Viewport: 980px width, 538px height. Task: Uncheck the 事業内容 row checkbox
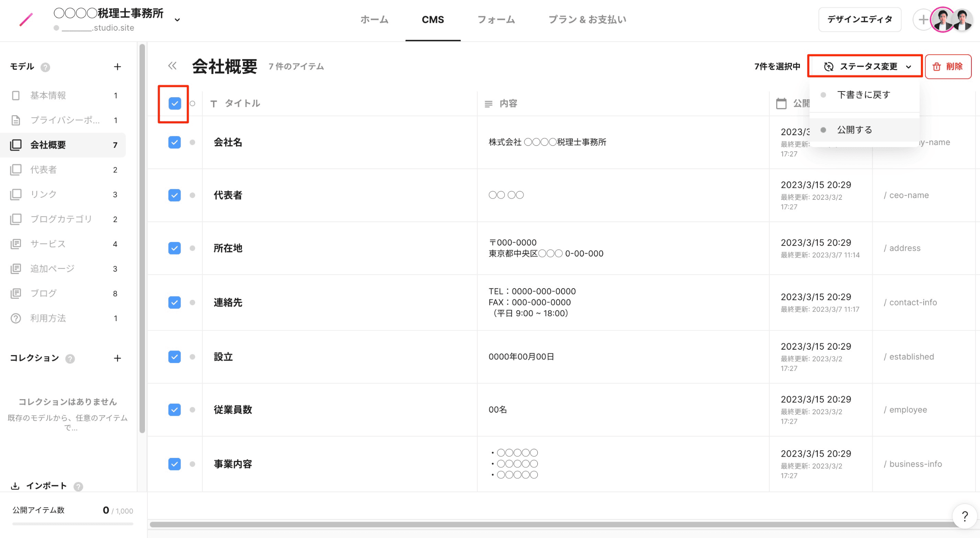coord(174,464)
